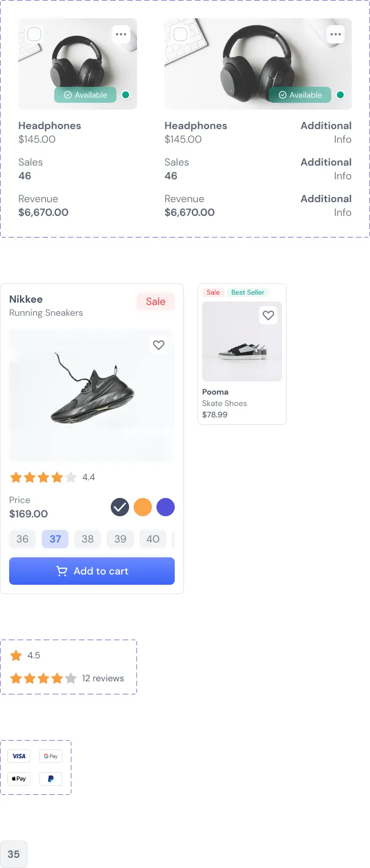Click the shopping cart icon in Add to cart
Screen dimensions: 370x868
(x=62, y=571)
